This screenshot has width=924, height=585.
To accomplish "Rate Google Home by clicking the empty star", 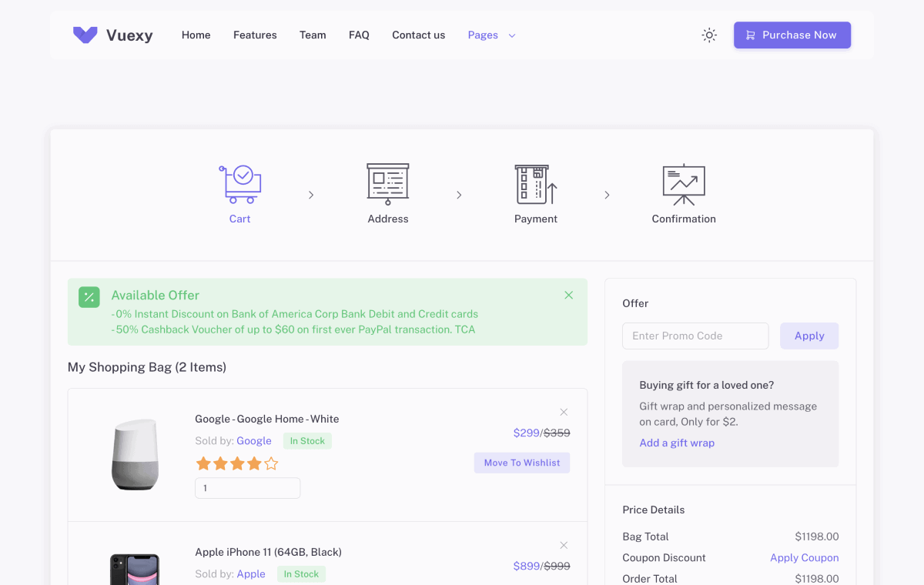I will 270,463.
